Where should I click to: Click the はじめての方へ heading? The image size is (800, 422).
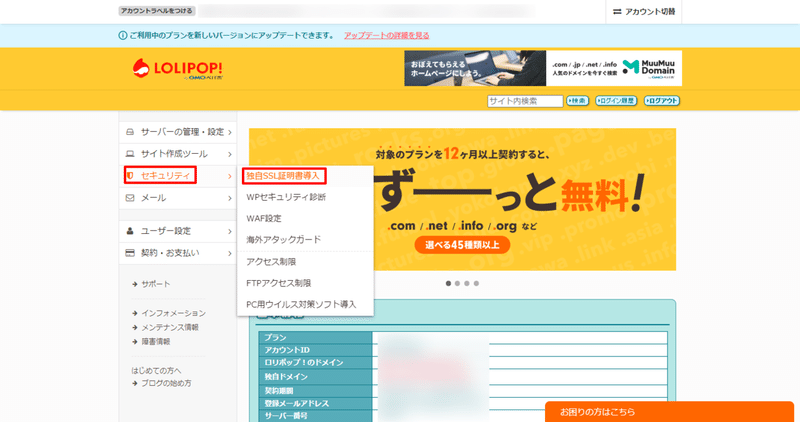click(x=156, y=371)
